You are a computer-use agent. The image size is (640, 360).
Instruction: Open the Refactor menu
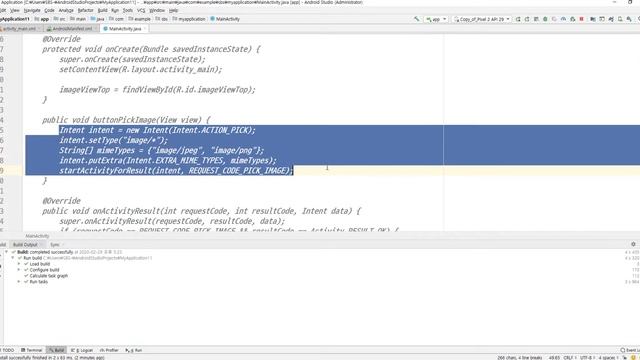coord(85,10)
